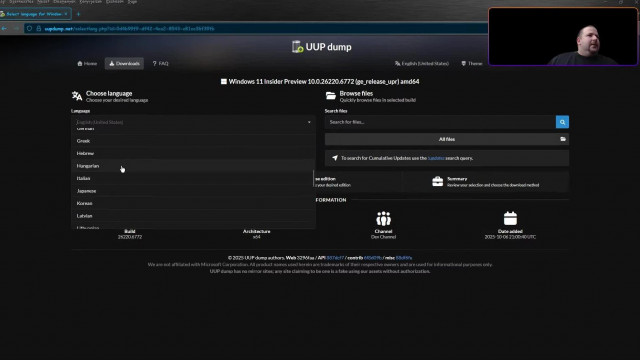
Task: Click the webcam overlay thumbnail
Action: tap(563, 37)
